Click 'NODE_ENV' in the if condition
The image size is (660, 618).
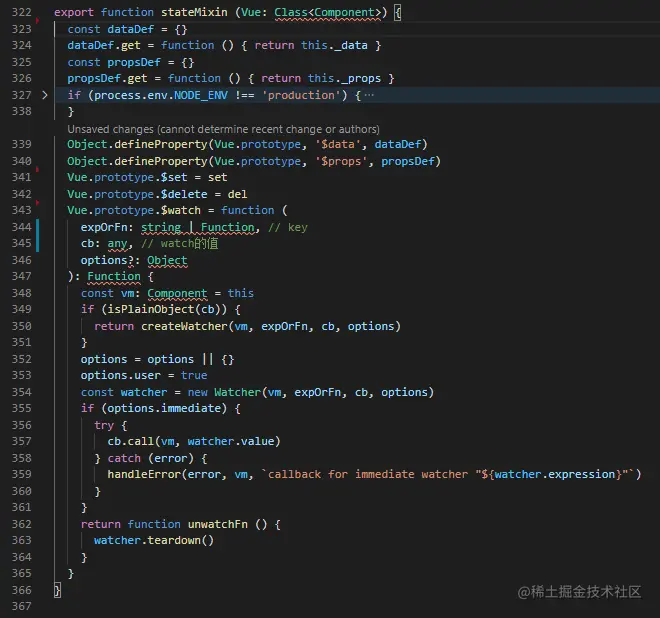tap(201, 95)
